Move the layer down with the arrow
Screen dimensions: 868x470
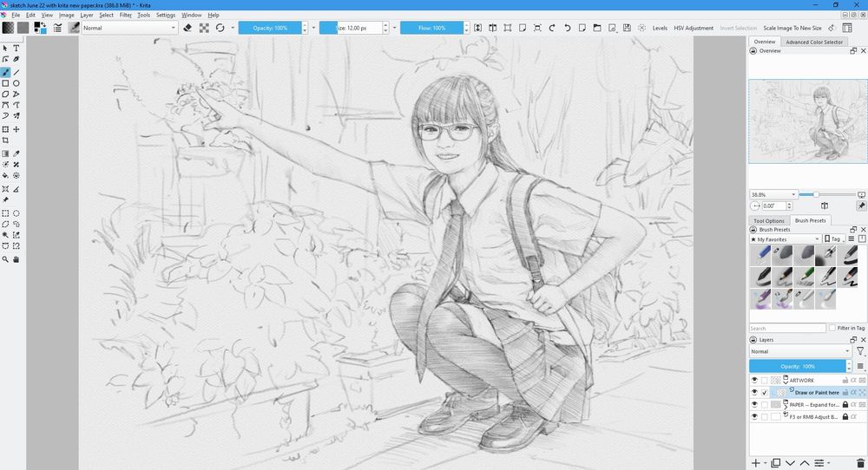(x=790, y=463)
